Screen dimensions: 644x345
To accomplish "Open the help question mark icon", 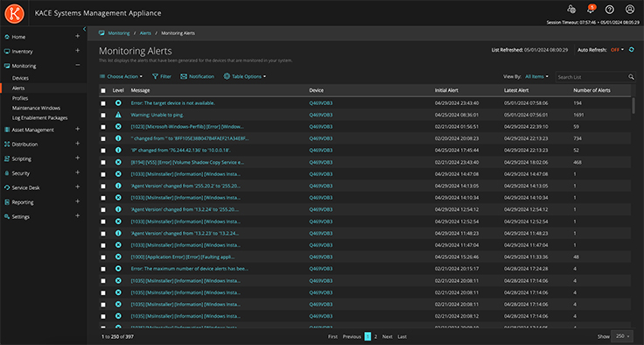I will 610,10.
